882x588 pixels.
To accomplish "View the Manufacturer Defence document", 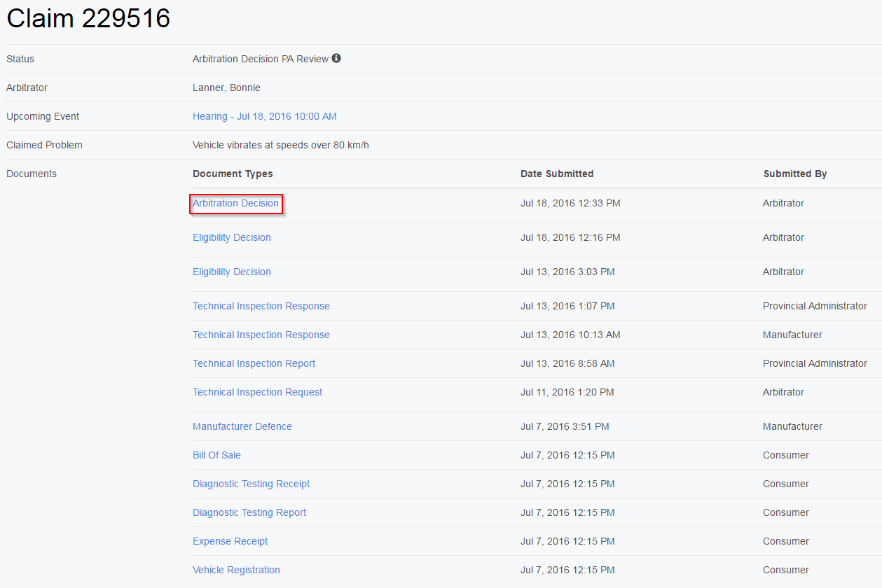I will click(242, 426).
